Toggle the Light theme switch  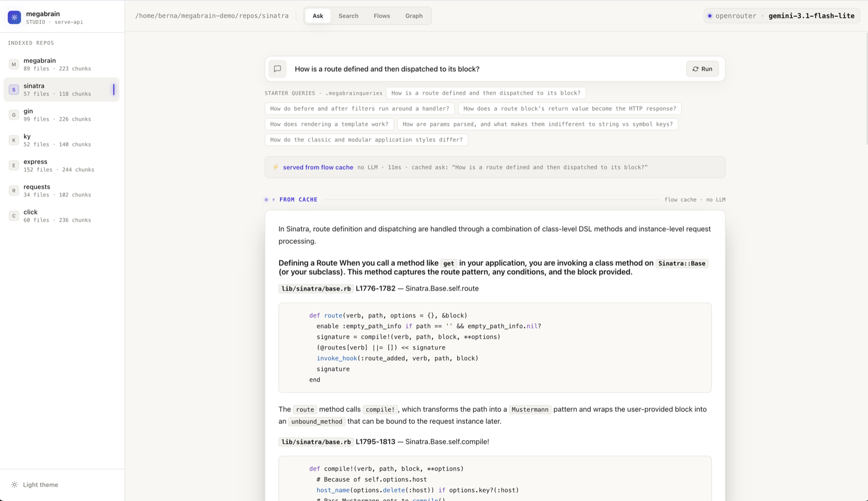pyautogui.click(x=34, y=485)
